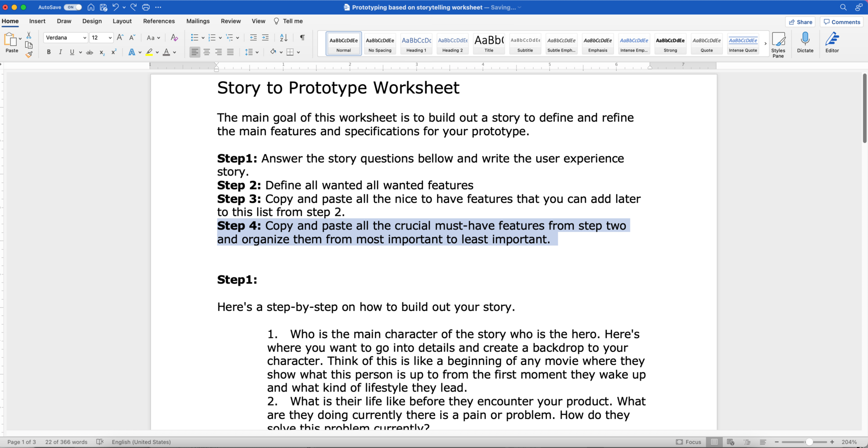Open search magnifier in title bar

(843, 7)
